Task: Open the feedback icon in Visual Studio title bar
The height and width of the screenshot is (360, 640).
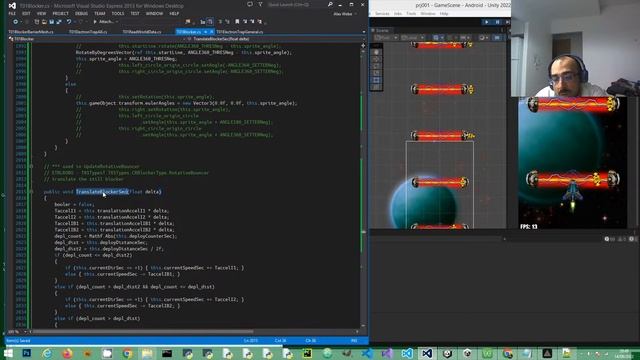Action: [250, 4]
